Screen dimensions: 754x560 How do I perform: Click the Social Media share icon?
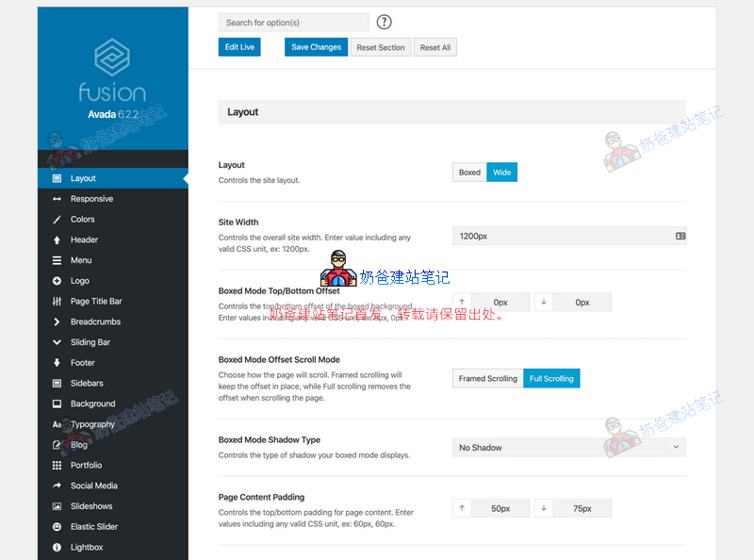(57, 486)
